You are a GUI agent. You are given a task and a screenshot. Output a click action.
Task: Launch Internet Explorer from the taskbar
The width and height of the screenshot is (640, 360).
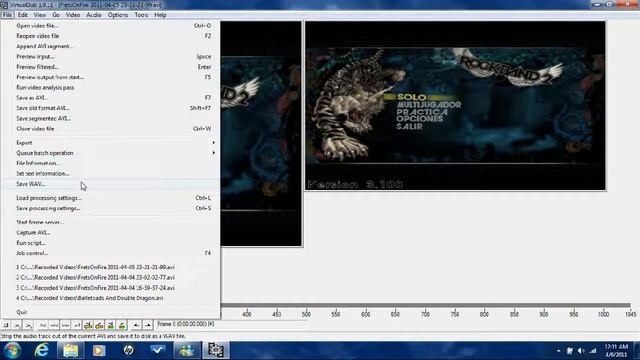(x=42, y=351)
